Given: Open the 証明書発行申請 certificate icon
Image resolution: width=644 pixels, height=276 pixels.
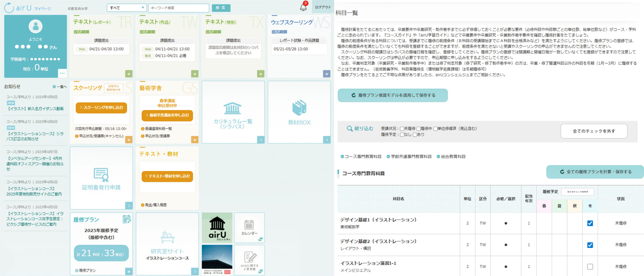Looking at the screenshot, I should pyautogui.click(x=101, y=175).
